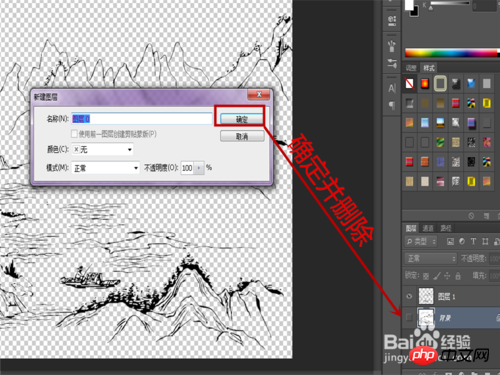Expand the layers panel blend mode dropdown
Viewport: 500px width, 375px height.
(x=430, y=258)
